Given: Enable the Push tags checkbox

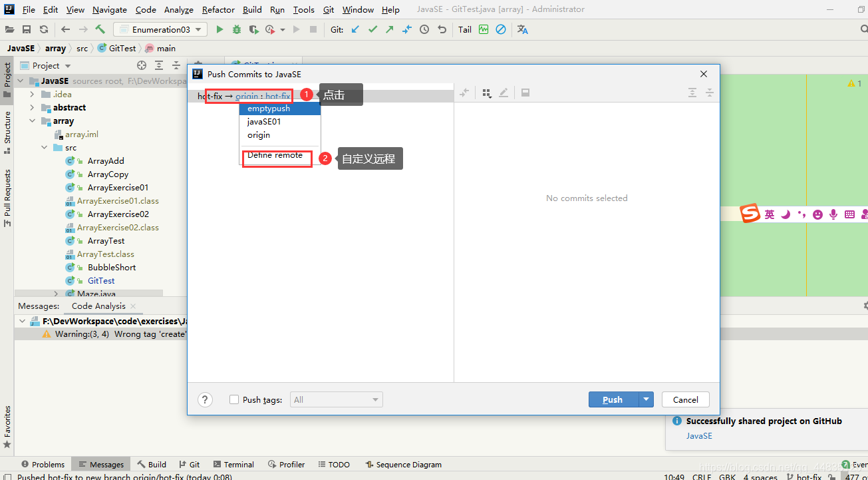Looking at the screenshot, I should click(x=234, y=399).
